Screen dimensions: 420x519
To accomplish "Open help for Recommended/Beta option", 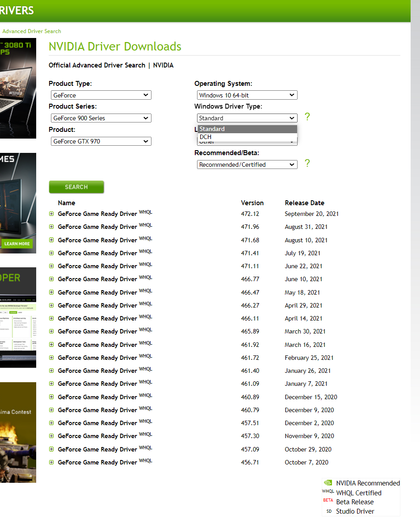I will point(307,163).
